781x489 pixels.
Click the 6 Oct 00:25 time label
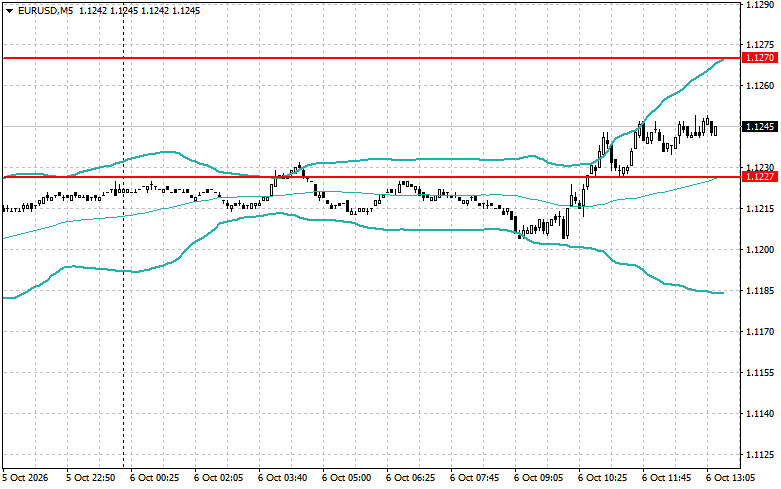[x=155, y=478]
